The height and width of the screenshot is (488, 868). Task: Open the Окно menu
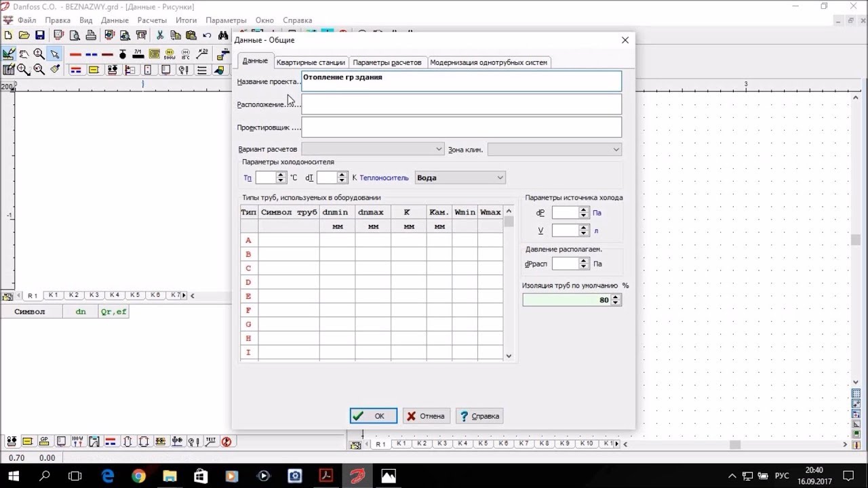264,20
